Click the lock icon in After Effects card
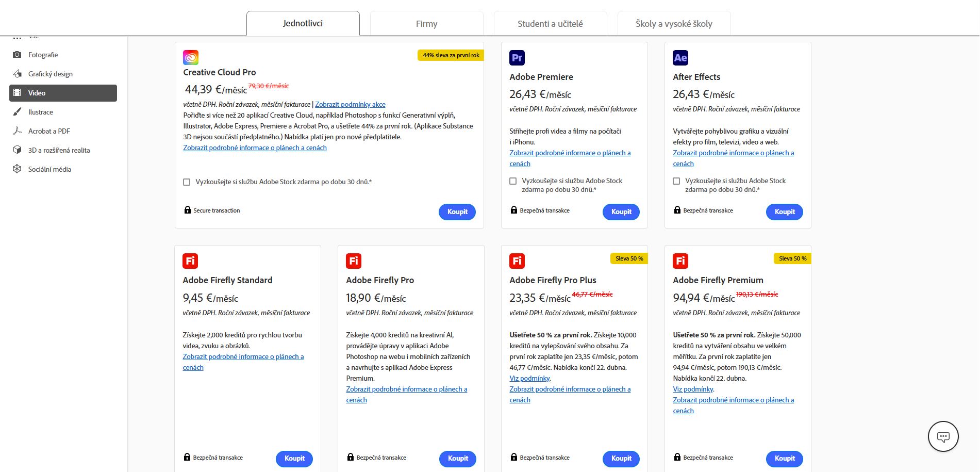Viewport: 980px width, 472px height. pyautogui.click(x=677, y=210)
